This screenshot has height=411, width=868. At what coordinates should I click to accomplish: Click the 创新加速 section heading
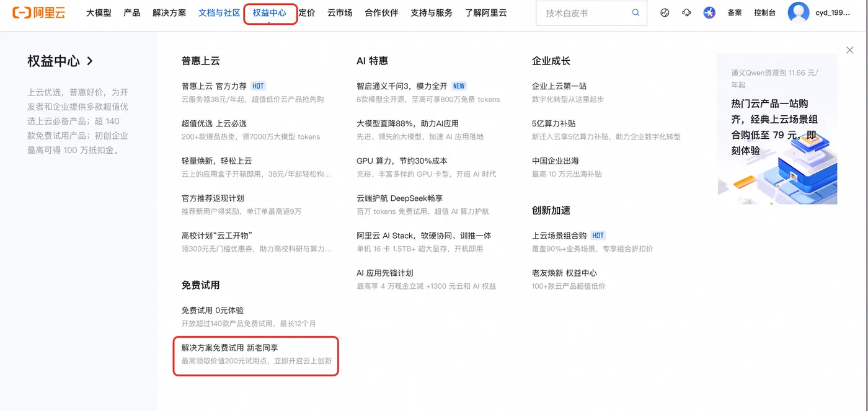(x=551, y=210)
